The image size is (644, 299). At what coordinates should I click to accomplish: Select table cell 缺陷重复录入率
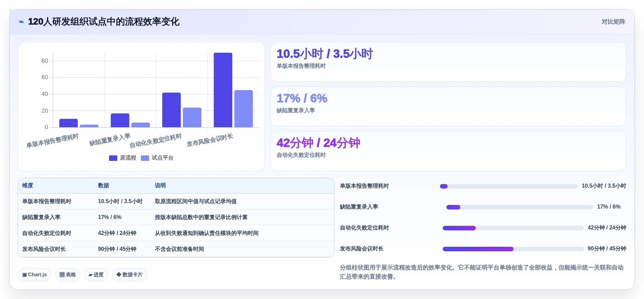point(41,217)
